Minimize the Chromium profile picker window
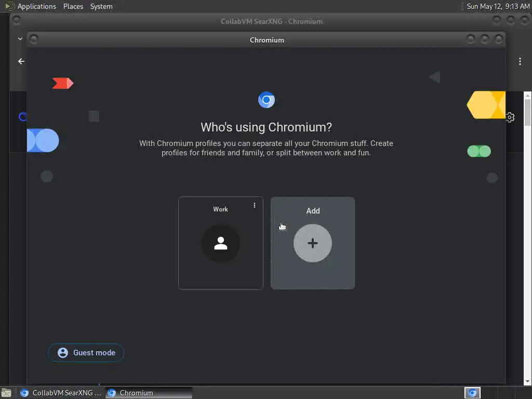Image resolution: width=532 pixels, height=399 pixels. click(x=471, y=39)
